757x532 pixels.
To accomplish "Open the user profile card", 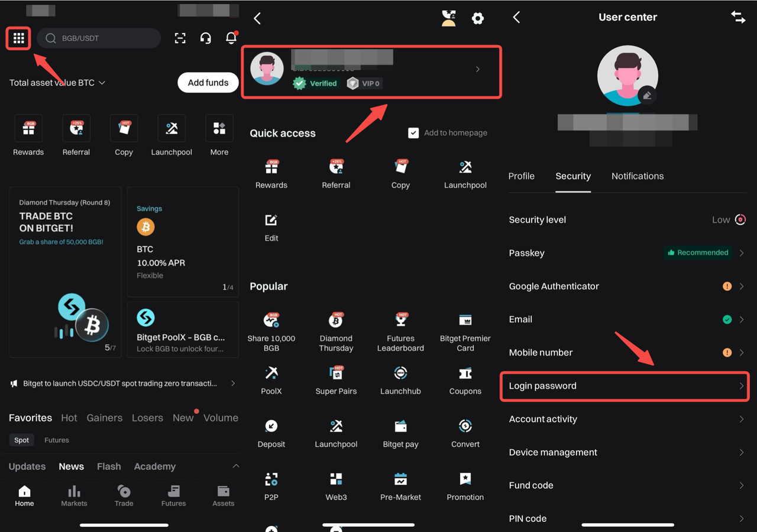I will click(x=371, y=72).
